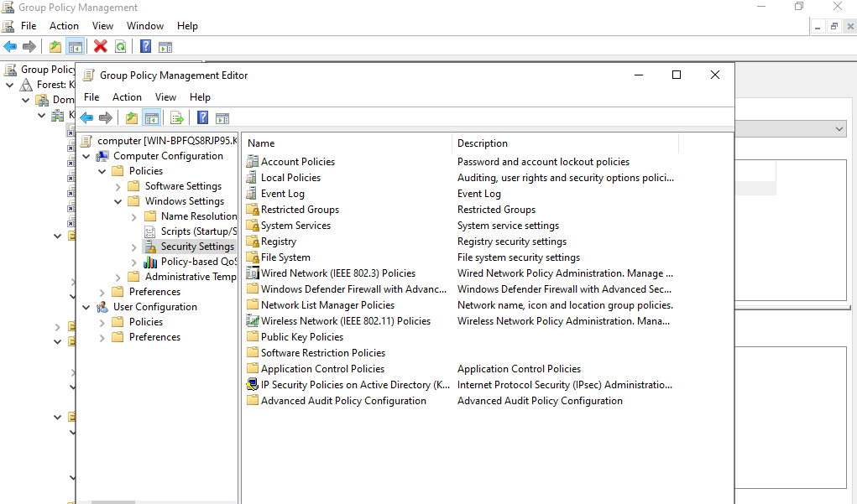857x504 pixels.
Task: Select Registry in the list
Action: (278, 242)
